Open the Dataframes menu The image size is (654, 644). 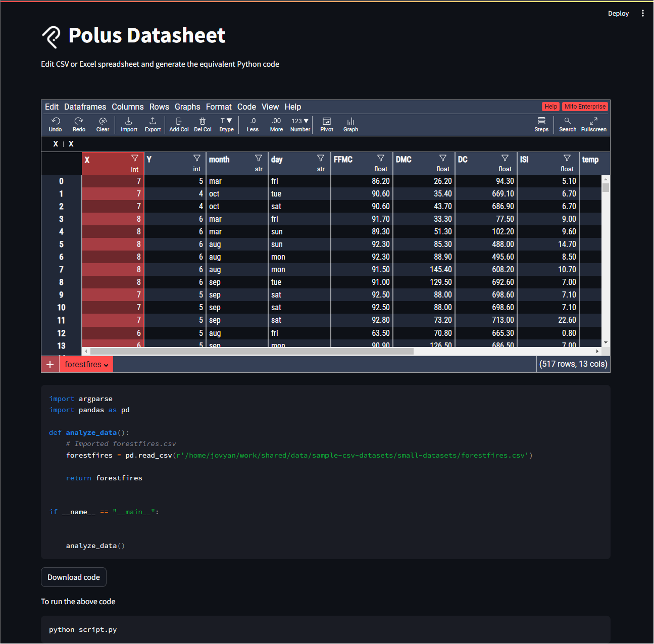click(85, 107)
